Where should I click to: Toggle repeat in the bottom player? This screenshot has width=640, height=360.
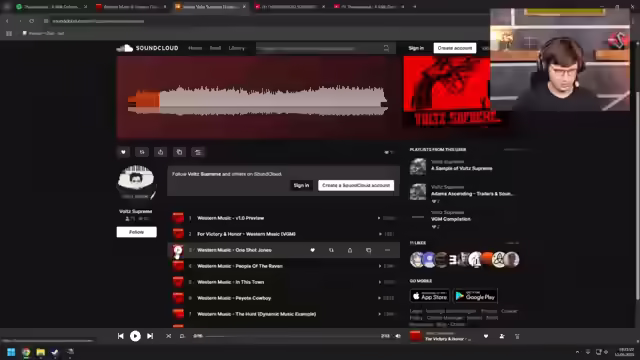click(x=182, y=336)
